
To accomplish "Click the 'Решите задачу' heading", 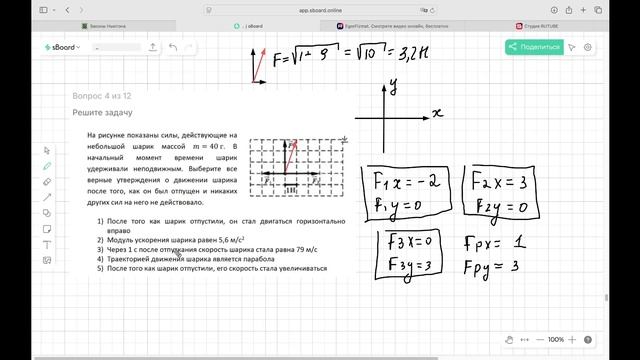I will pos(102,112).
